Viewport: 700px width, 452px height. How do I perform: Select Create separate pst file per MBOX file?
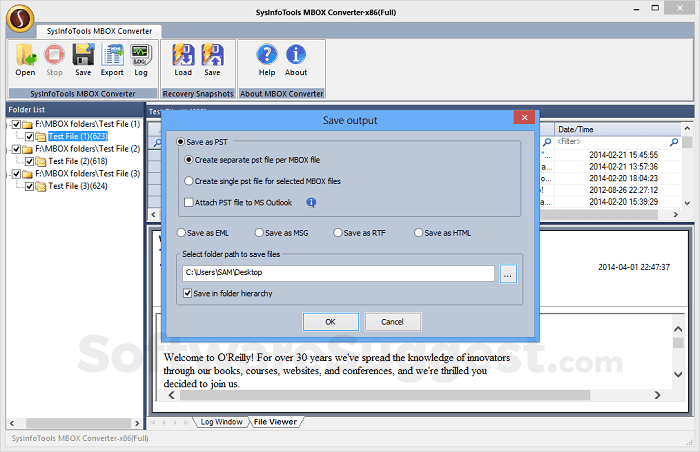[x=189, y=159]
